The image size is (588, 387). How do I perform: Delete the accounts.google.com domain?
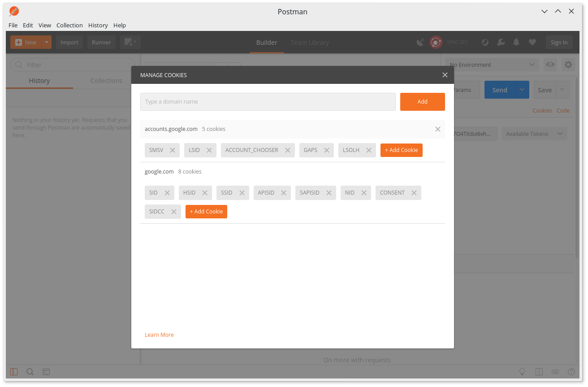pyautogui.click(x=438, y=129)
